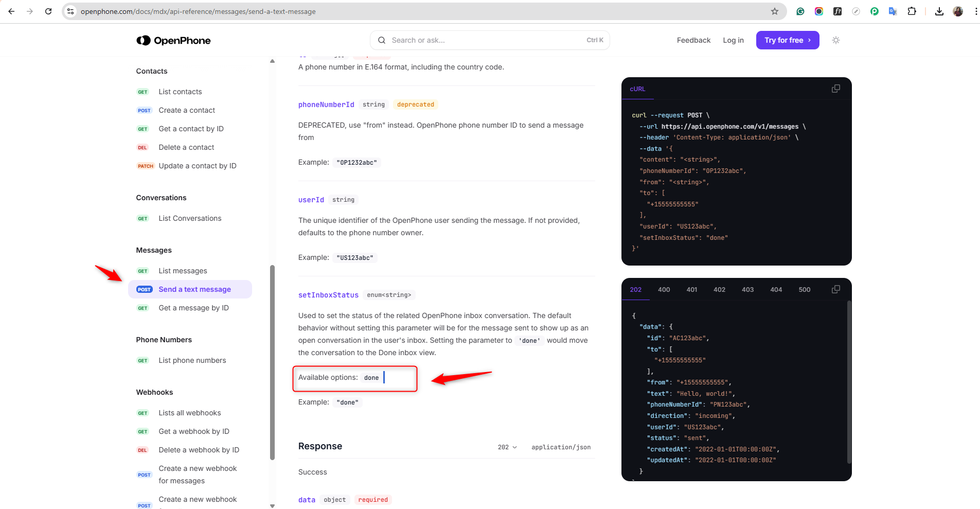
Task: Click the data parameter name
Action: coord(307,500)
